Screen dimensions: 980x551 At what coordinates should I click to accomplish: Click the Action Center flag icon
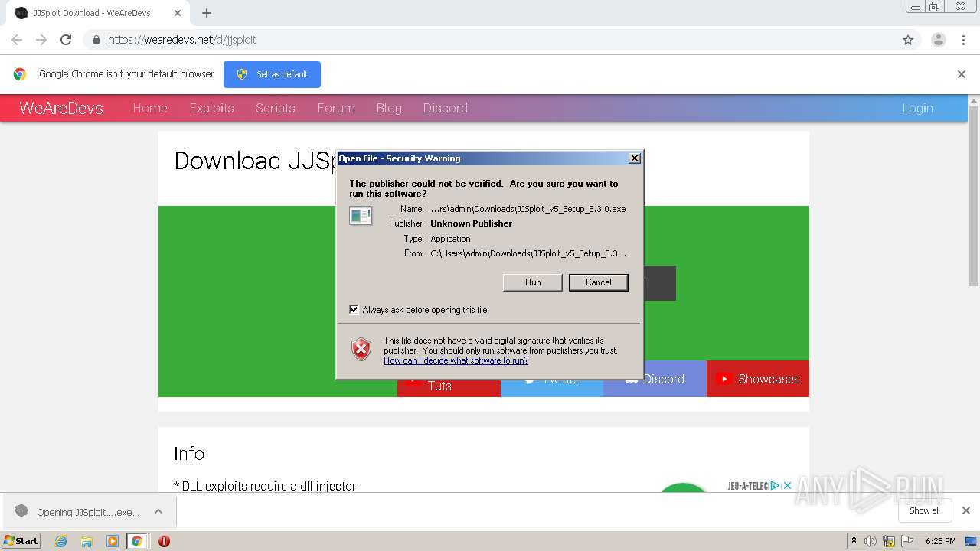[907, 541]
